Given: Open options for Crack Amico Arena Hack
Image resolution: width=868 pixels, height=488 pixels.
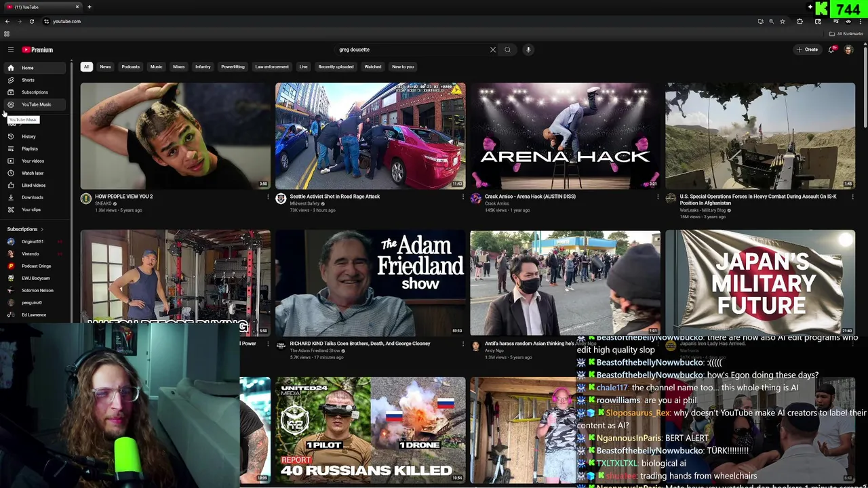Looking at the screenshot, I should point(658,197).
